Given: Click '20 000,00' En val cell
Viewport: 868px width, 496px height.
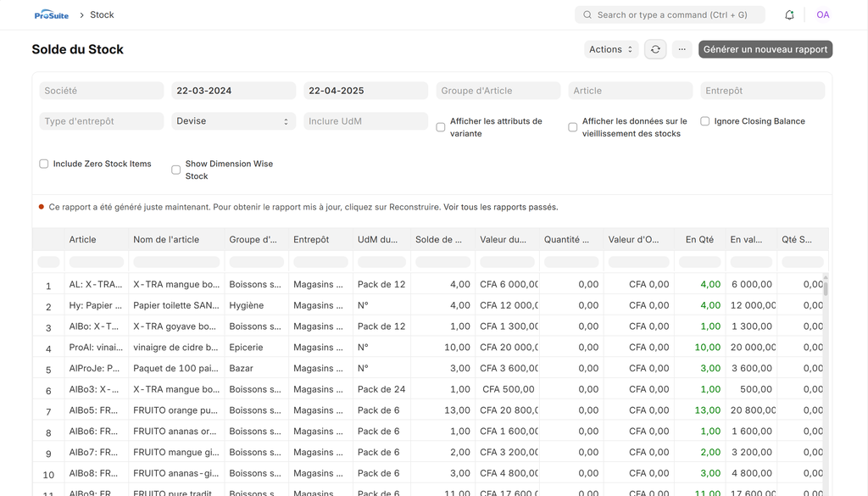Looking at the screenshot, I should coord(751,348).
